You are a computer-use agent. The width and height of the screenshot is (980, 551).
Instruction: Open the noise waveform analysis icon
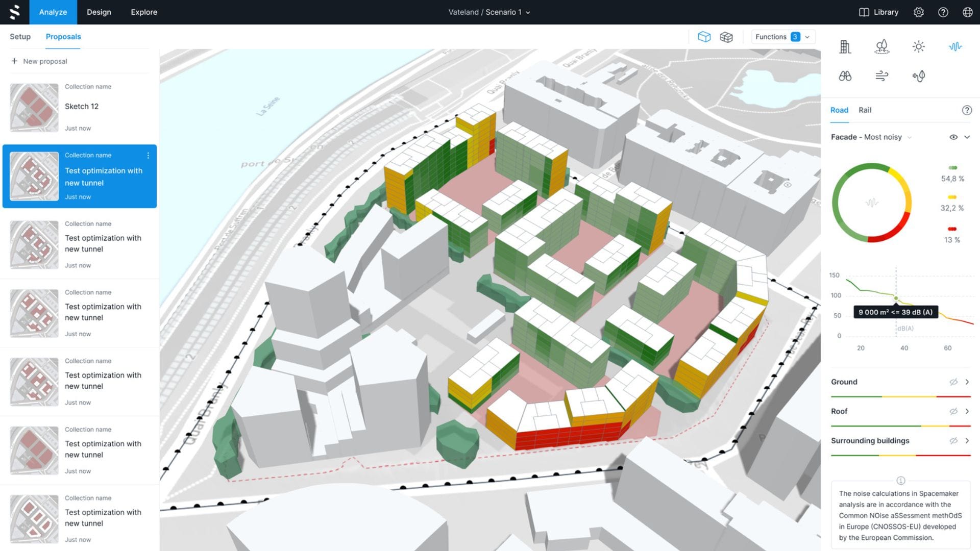[x=955, y=46]
